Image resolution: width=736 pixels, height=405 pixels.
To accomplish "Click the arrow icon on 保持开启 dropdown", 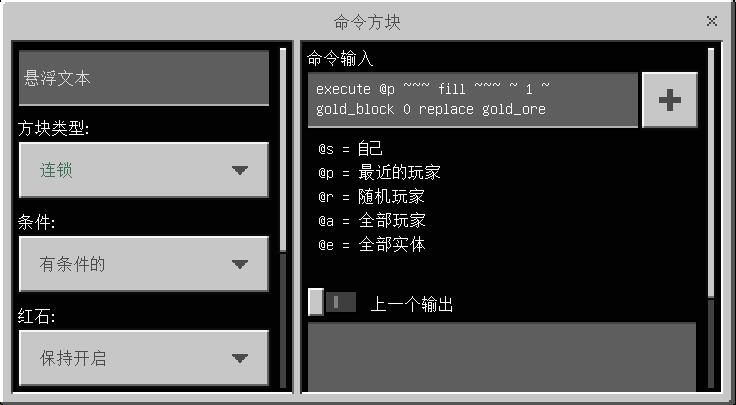I will (x=240, y=359).
